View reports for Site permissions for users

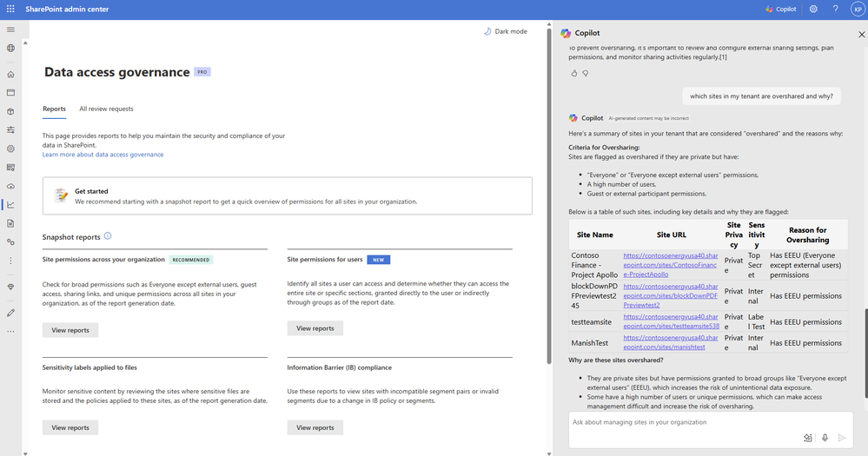(315, 328)
